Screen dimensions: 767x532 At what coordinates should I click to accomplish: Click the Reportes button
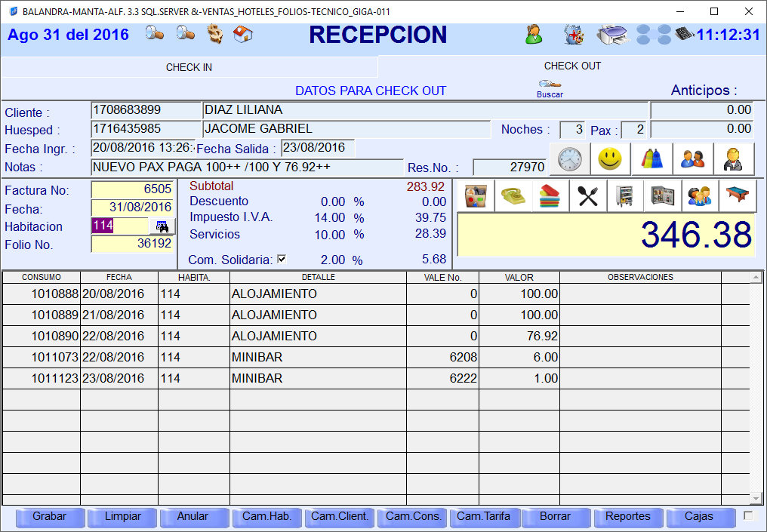[x=627, y=517]
